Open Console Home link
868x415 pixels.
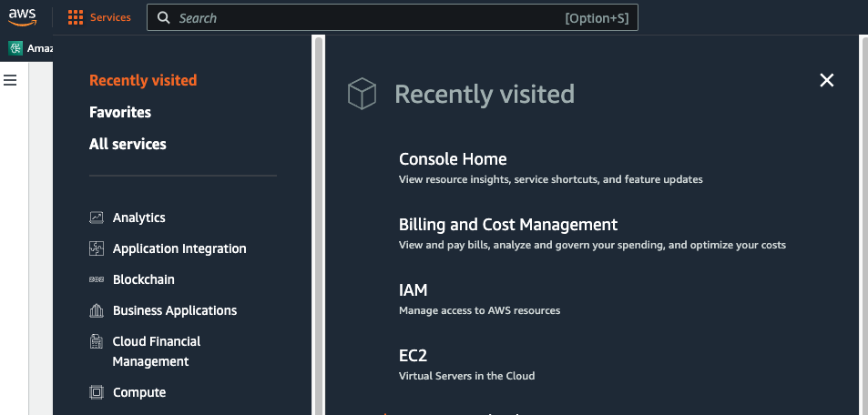(x=453, y=159)
